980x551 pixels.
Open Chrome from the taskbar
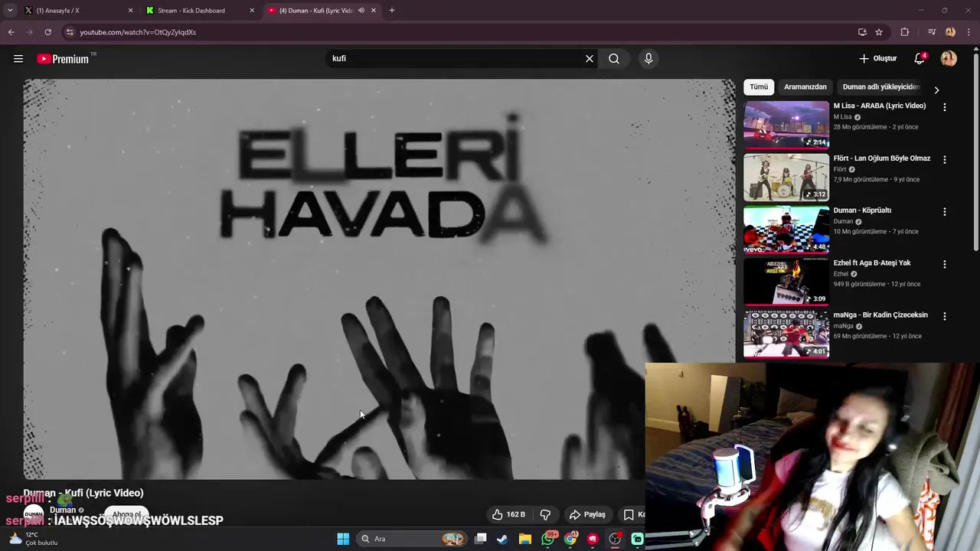[570, 539]
